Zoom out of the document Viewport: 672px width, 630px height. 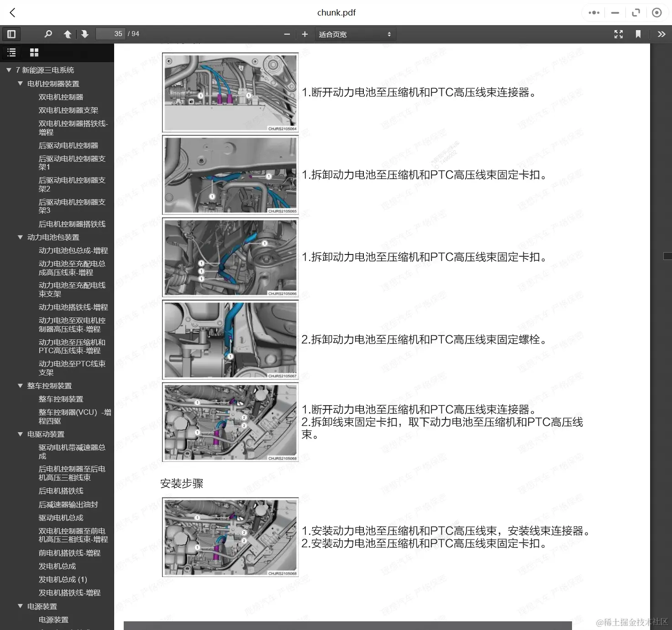pyautogui.click(x=287, y=34)
